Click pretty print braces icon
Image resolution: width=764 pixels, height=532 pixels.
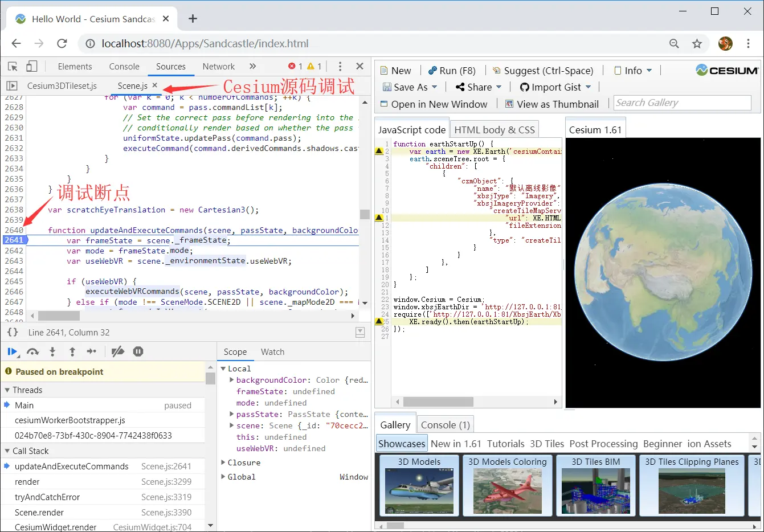[13, 332]
